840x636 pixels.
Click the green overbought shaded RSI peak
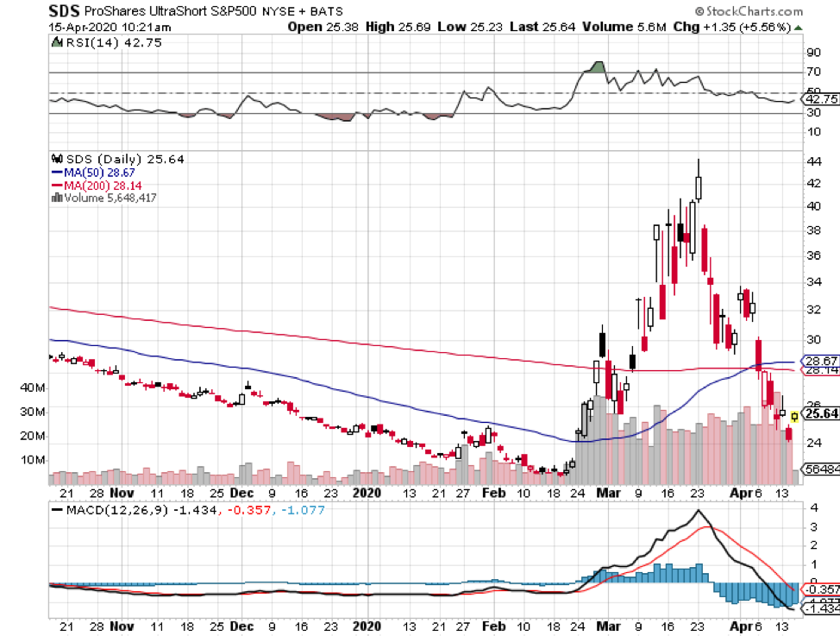pyautogui.click(x=596, y=67)
